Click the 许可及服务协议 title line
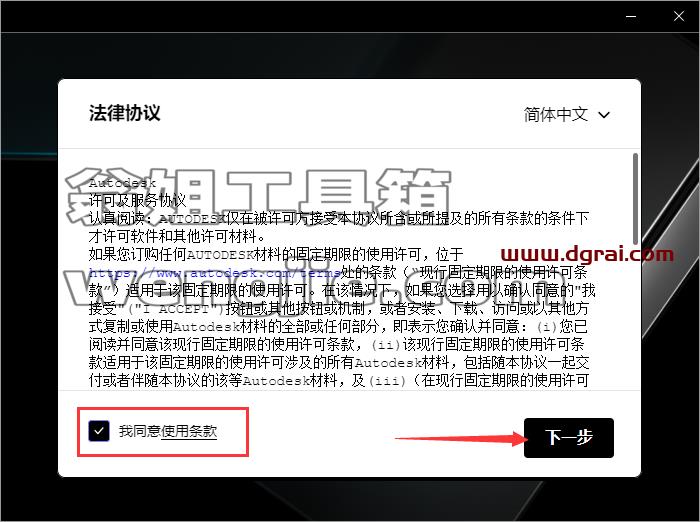Screen dimensions: 700x522 click(138, 200)
